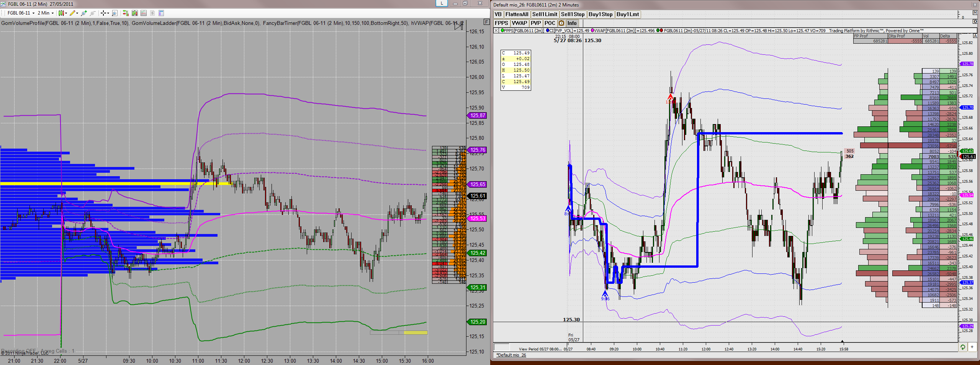This screenshot has height=365, width=980.
Task: Click the 125,61 black last price marker
Action: coord(477,196)
